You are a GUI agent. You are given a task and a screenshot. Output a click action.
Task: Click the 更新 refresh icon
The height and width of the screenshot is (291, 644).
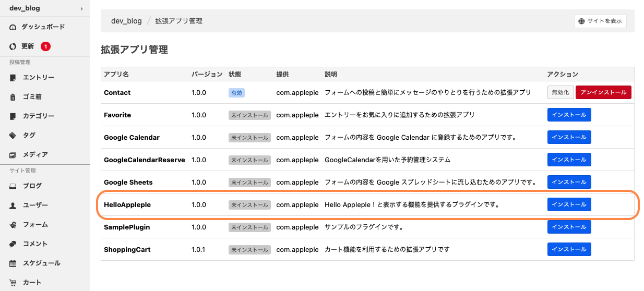pos(13,46)
